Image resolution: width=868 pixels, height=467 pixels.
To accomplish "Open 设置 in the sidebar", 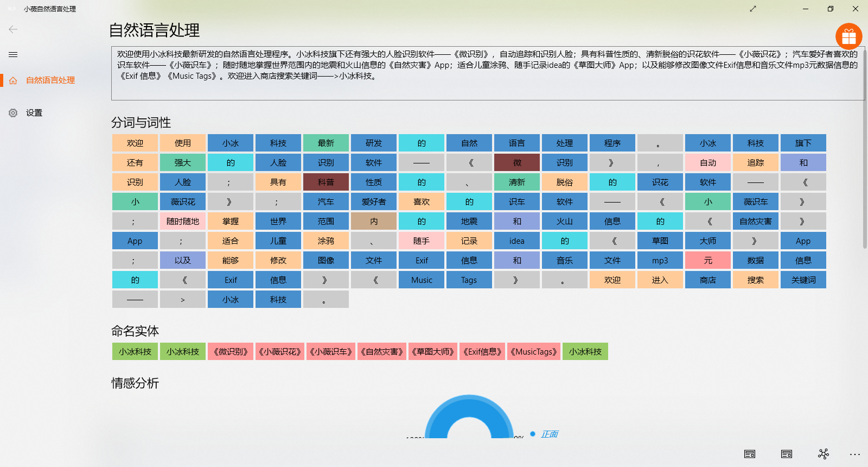I will point(34,113).
